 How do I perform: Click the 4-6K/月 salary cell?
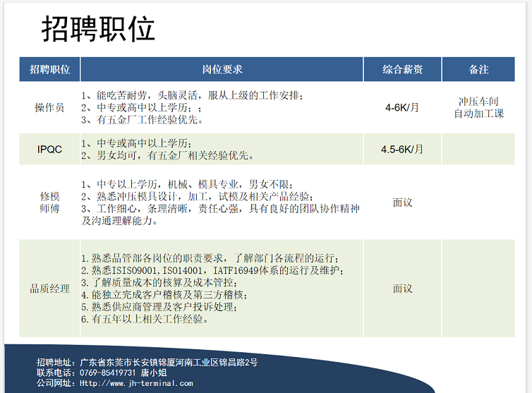tap(402, 108)
